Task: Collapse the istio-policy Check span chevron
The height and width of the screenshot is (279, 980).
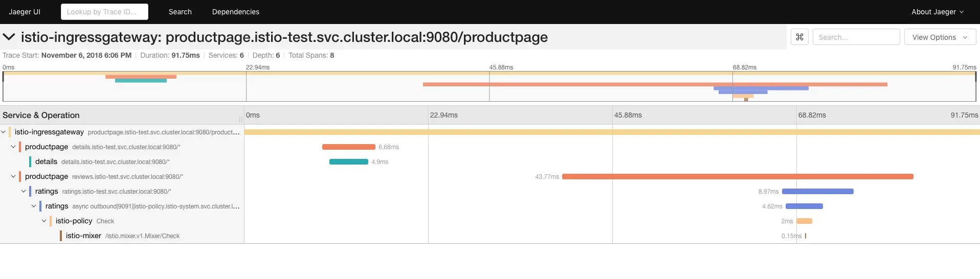Action: click(x=44, y=221)
